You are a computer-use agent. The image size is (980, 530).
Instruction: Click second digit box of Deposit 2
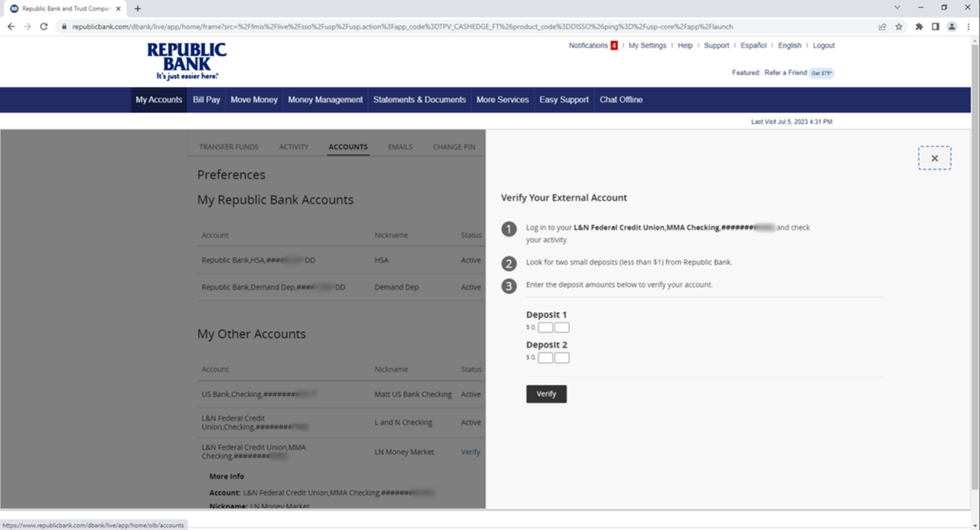coord(562,358)
